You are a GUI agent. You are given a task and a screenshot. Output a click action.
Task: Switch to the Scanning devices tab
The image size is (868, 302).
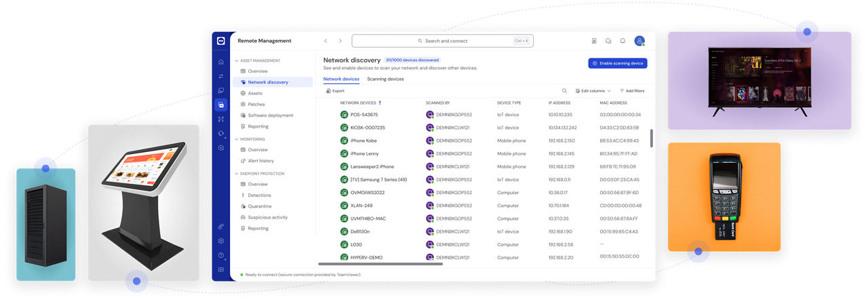(x=385, y=79)
